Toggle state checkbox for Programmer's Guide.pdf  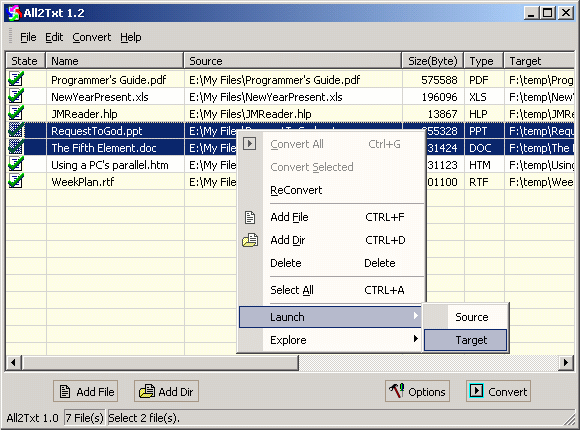point(16,79)
